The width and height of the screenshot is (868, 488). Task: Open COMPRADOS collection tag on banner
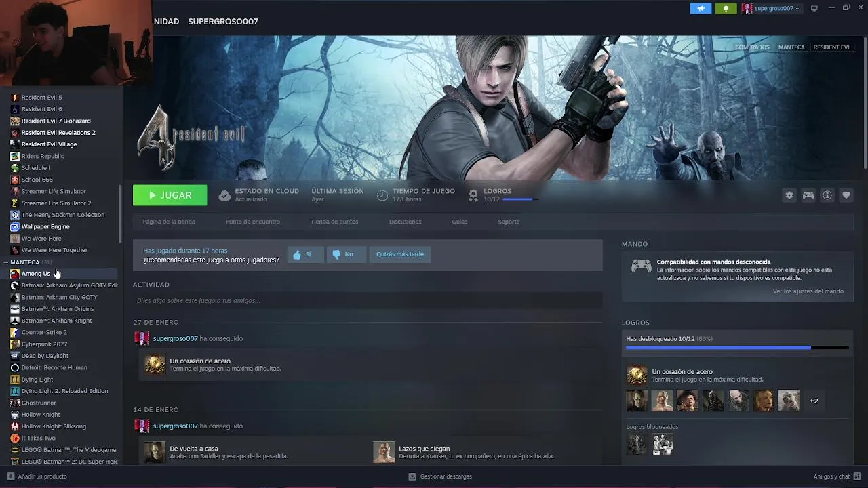(752, 47)
